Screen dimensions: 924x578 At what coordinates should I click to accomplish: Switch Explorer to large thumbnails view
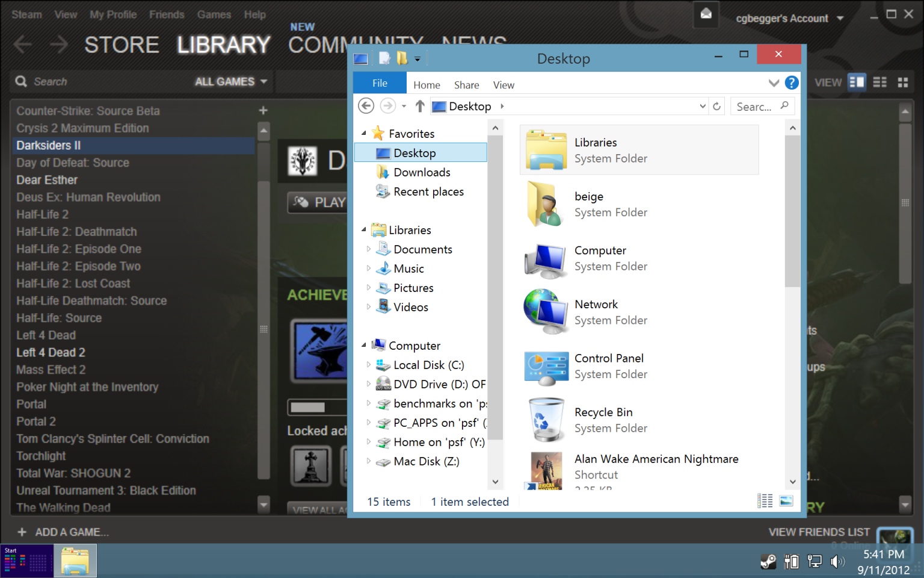[786, 500]
